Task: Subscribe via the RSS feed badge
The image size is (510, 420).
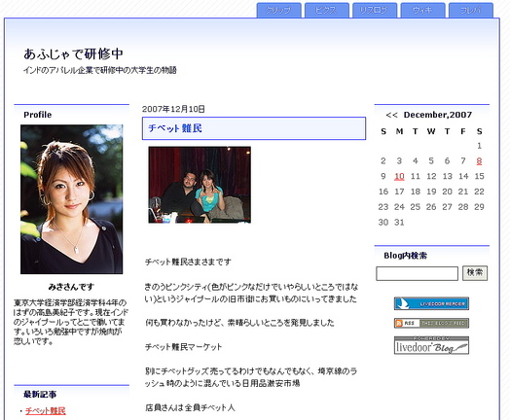Action: tap(431, 323)
